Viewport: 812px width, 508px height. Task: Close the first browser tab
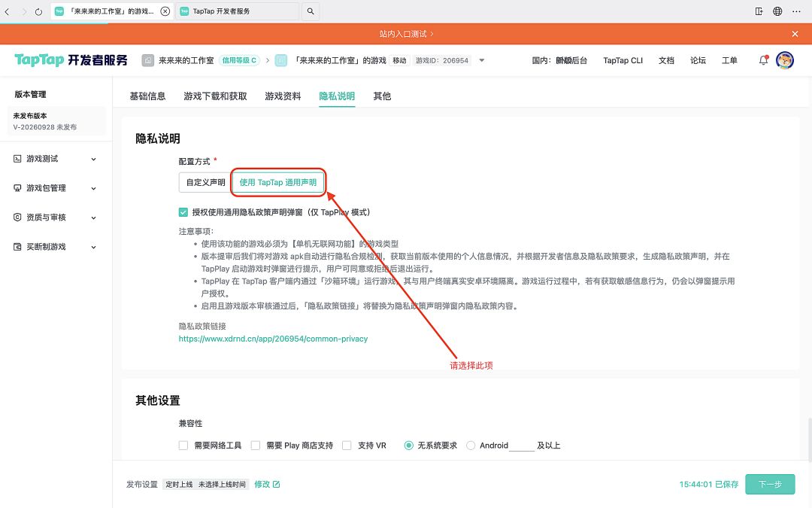tap(165, 11)
